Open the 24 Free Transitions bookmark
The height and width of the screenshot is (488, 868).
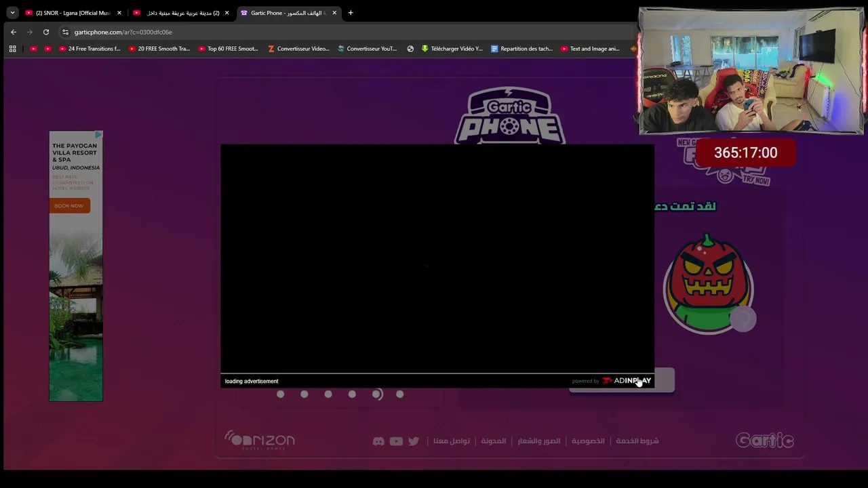pos(90,49)
